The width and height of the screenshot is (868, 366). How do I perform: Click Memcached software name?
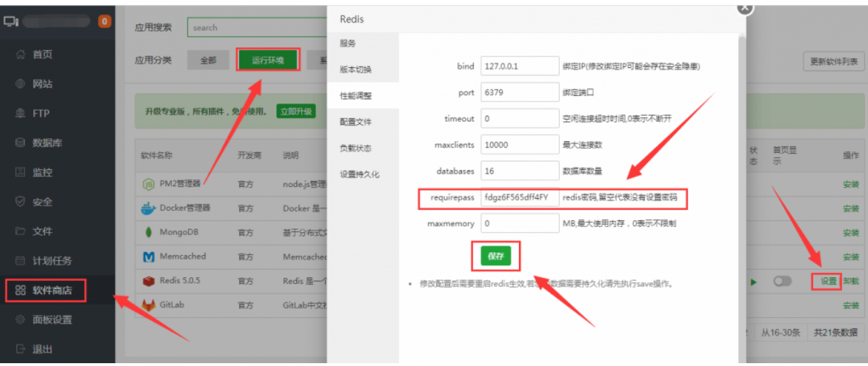183,257
